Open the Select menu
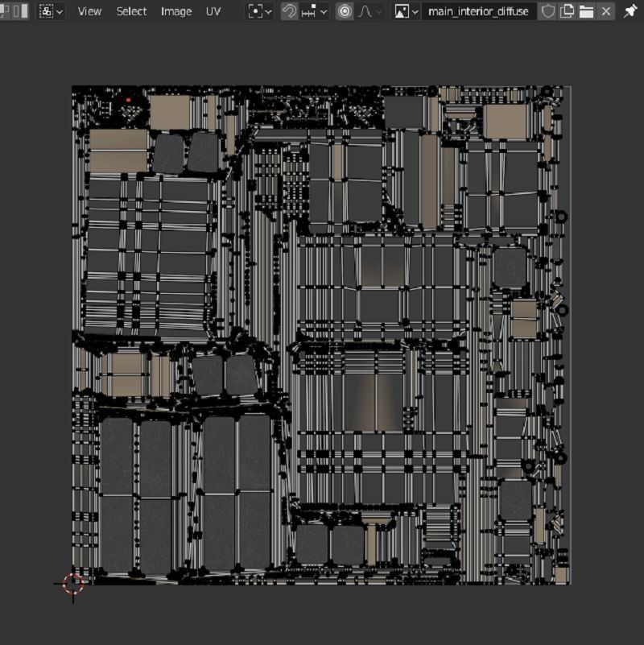The image size is (644, 645). click(131, 11)
